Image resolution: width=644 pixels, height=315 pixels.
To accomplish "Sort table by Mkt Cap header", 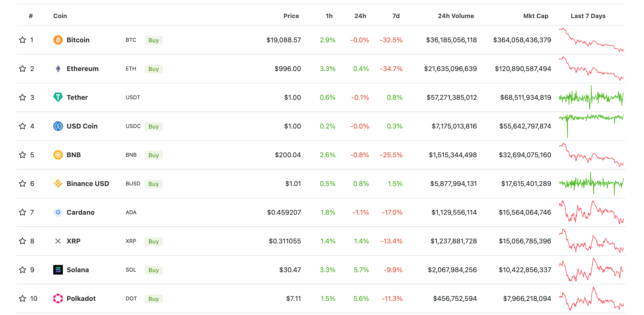I will [x=535, y=16].
